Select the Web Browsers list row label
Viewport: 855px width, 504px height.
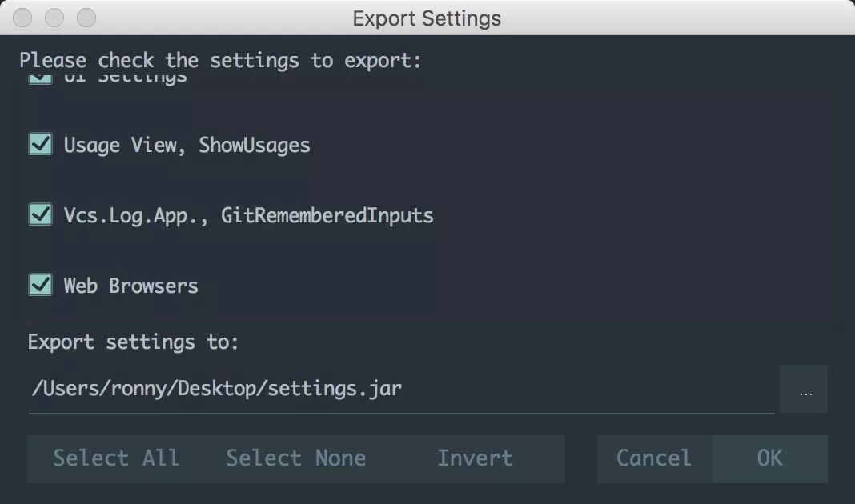tap(130, 286)
